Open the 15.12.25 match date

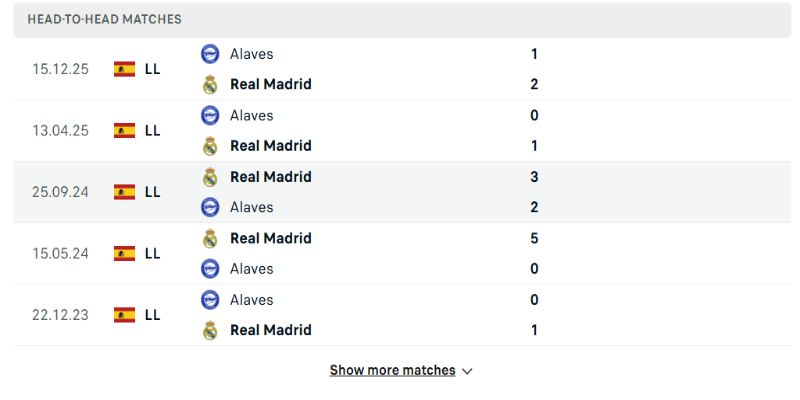click(x=60, y=69)
